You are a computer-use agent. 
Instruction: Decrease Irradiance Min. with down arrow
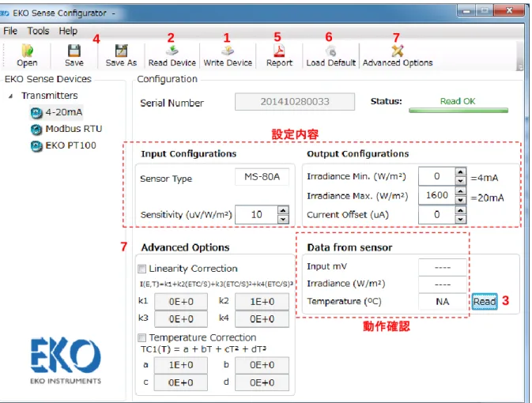click(460, 180)
